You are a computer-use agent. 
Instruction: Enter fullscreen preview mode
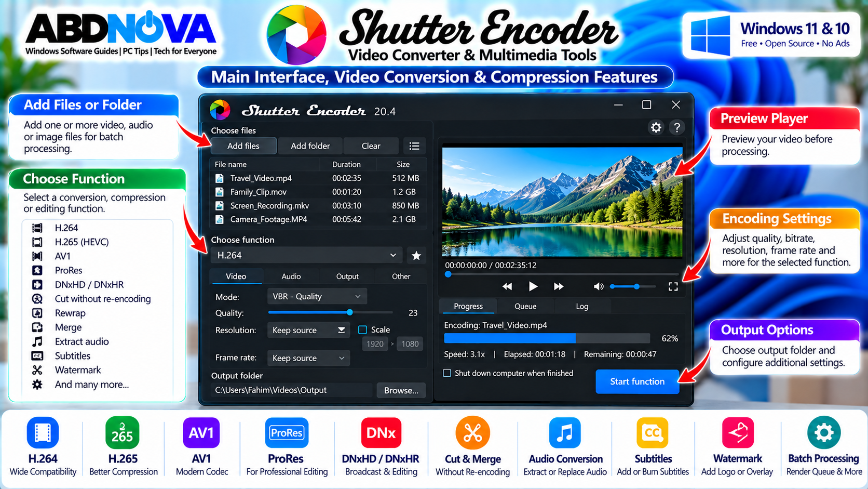[673, 286]
